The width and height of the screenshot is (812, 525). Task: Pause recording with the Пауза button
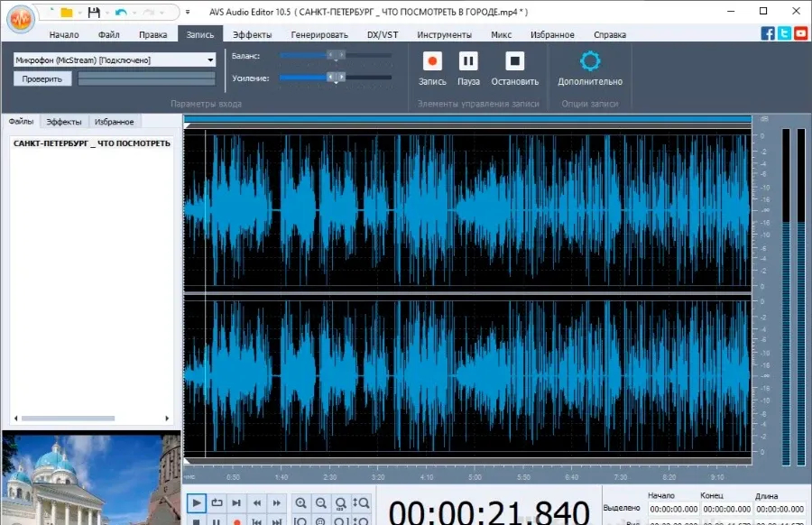468,69
